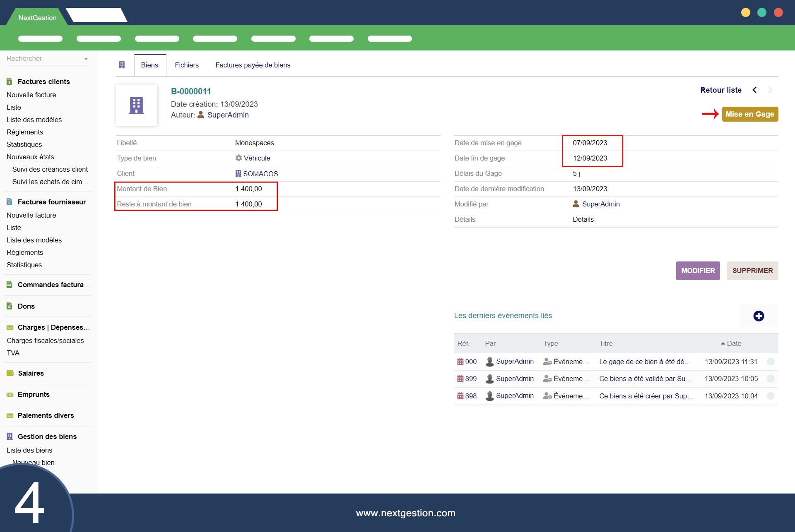Viewport: 795px width, 532px height.
Task: Sort events by the Date column header
Action: click(x=733, y=343)
